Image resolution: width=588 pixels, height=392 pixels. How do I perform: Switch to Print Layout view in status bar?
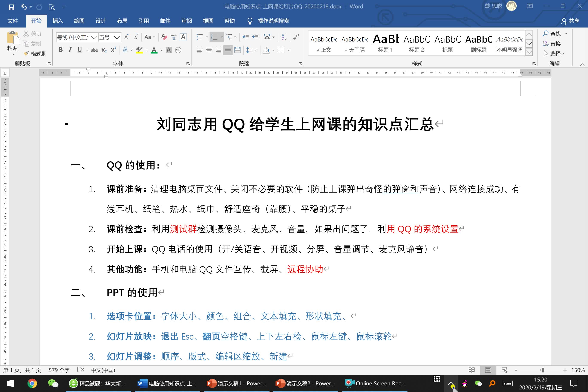(488, 370)
